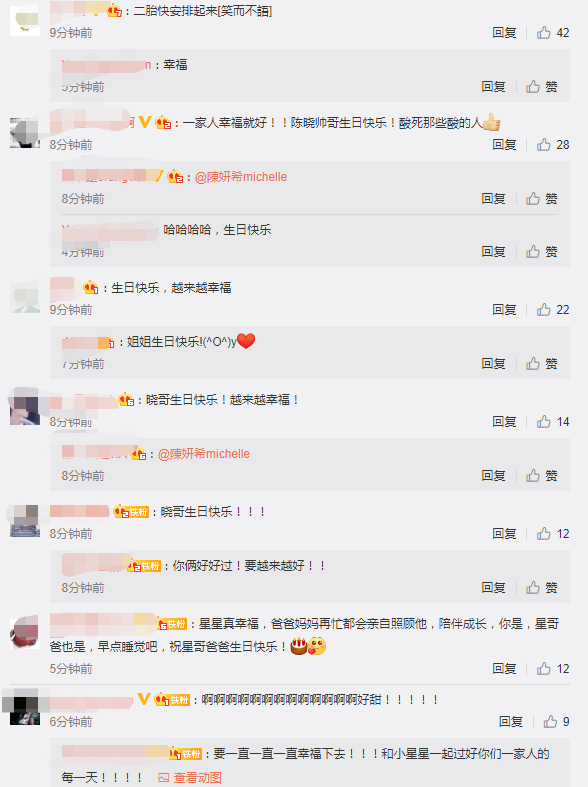The width and height of the screenshot is (588, 787).
Task: Reply to the 二胎快安排起来 comment
Action: 504,33
